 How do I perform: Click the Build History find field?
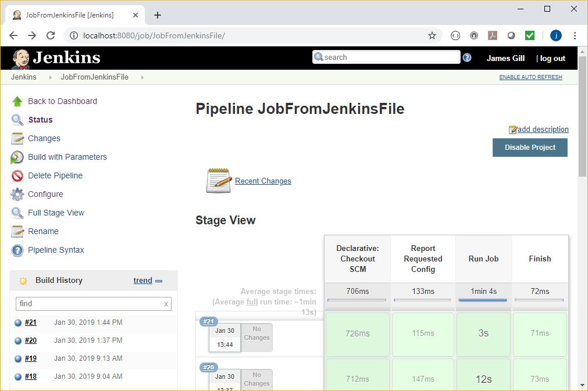coord(94,304)
